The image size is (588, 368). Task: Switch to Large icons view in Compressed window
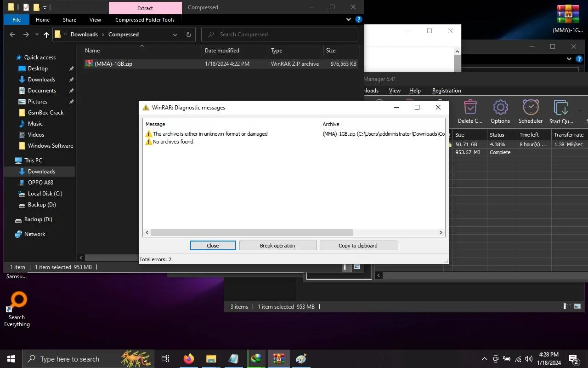[357, 267]
